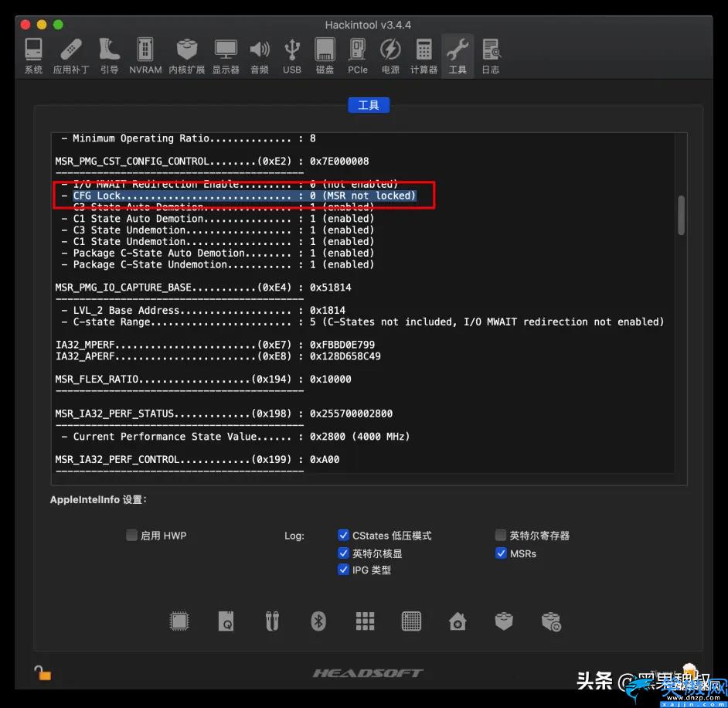
Task: Click the plain brick kext icon at bottom
Action: pos(504,621)
